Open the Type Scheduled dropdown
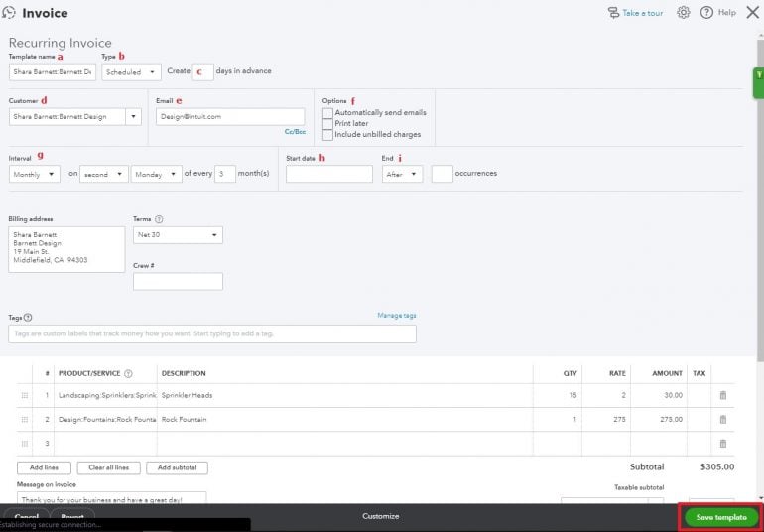The image size is (764, 532). point(131,72)
